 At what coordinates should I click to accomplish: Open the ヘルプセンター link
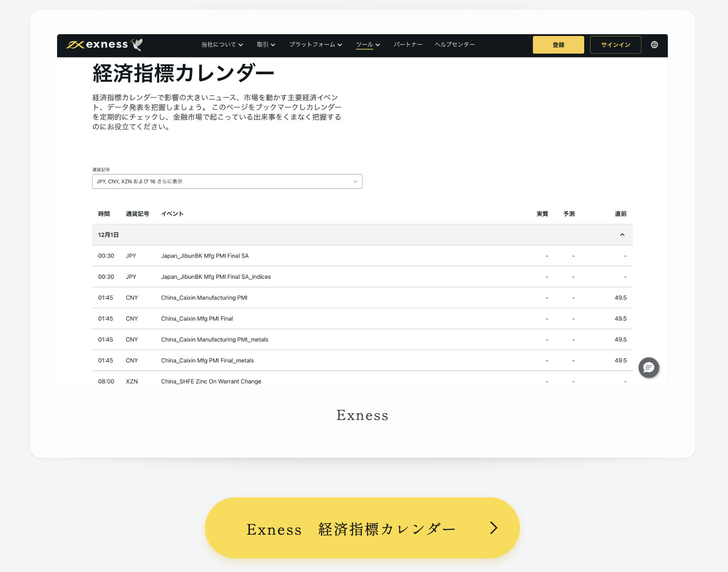(x=455, y=45)
